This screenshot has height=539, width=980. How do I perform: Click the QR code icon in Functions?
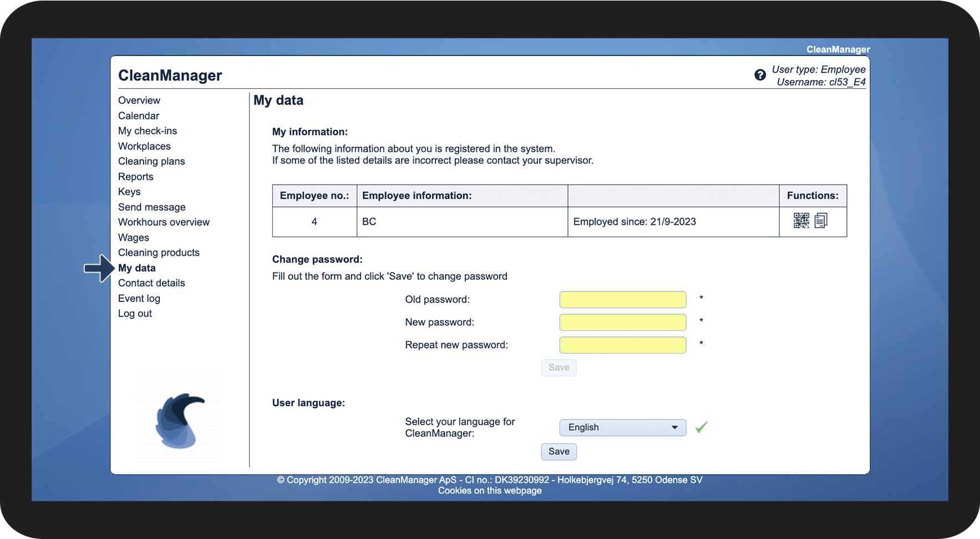(x=801, y=221)
